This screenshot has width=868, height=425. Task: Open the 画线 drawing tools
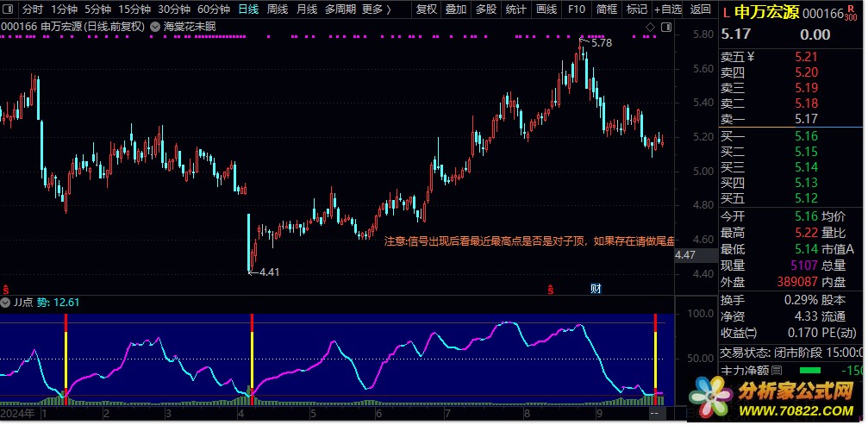[x=546, y=9]
